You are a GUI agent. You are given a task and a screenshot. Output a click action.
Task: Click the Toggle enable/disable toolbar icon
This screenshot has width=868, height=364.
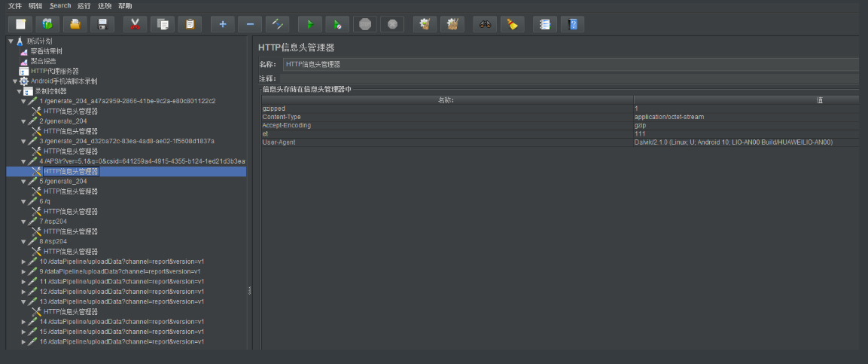tap(277, 24)
